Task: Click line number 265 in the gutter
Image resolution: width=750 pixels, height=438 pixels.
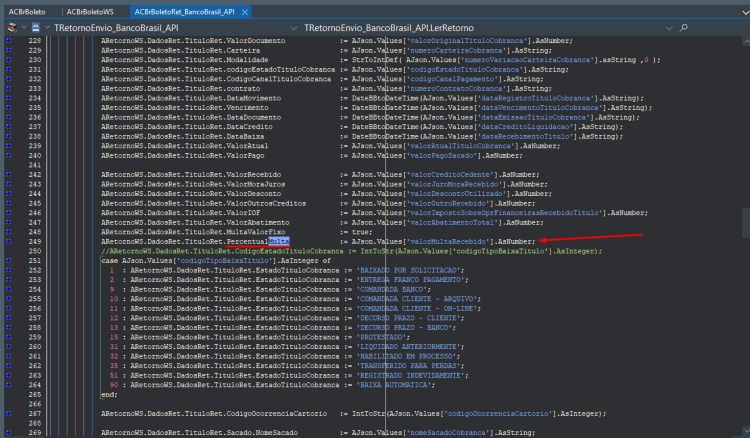Action: [x=35, y=394]
